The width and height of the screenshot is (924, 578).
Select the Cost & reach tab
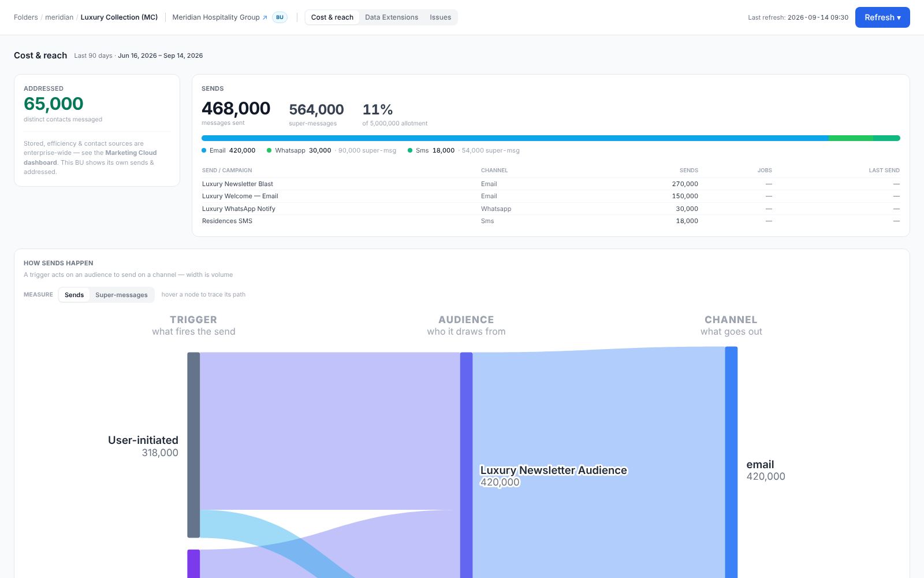pos(332,17)
